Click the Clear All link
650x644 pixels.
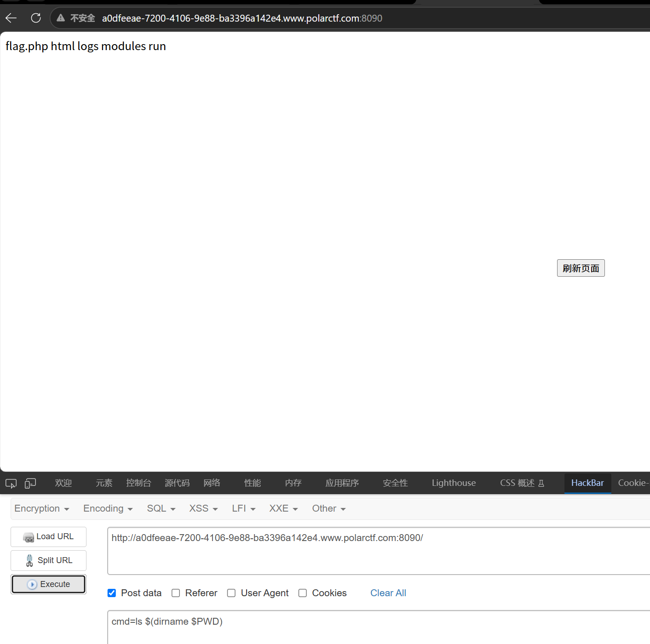click(x=388, y=593)
